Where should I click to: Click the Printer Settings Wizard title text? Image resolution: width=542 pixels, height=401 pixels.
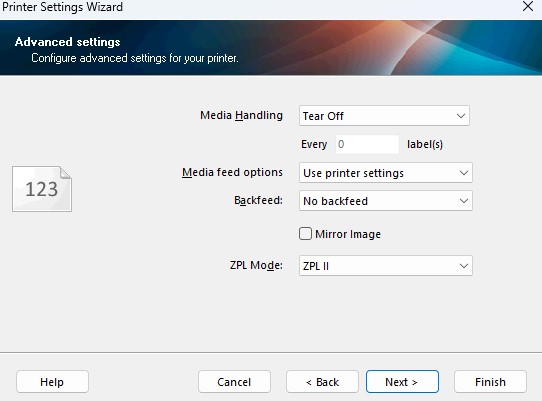[x=62, y=7]
